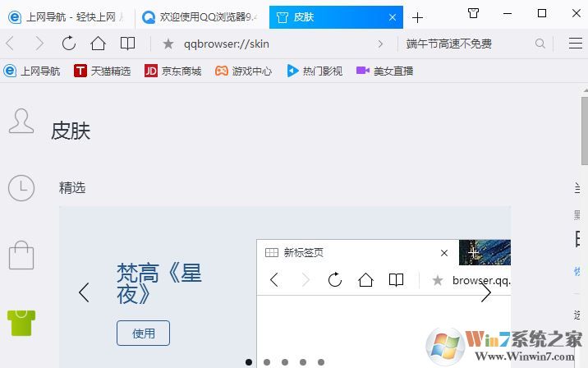This screenshot has width=588, height=368.
Task: Click the search magnifier icon
Action: pyautogui.click(x=540, y=44)
